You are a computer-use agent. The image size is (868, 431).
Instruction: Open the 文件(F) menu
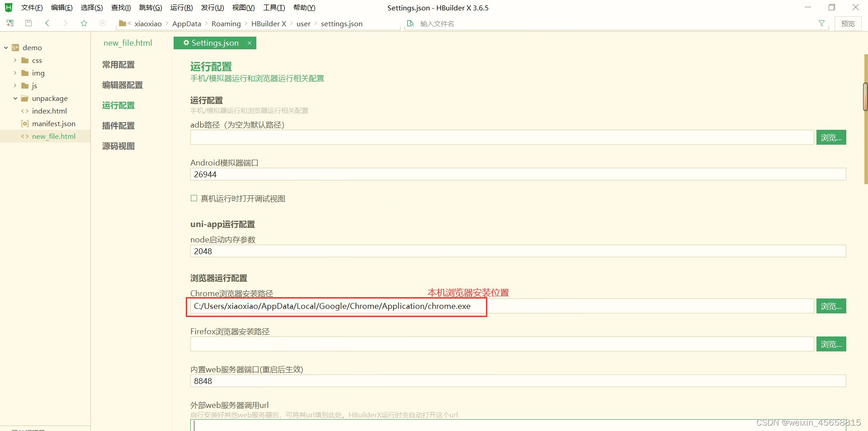pyautogui.click(x=32, y=8)
